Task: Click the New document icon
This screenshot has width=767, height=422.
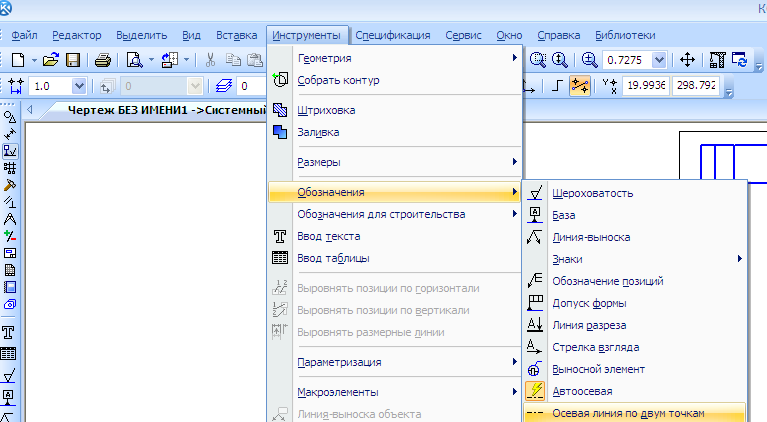Action: tap(18, 60)
